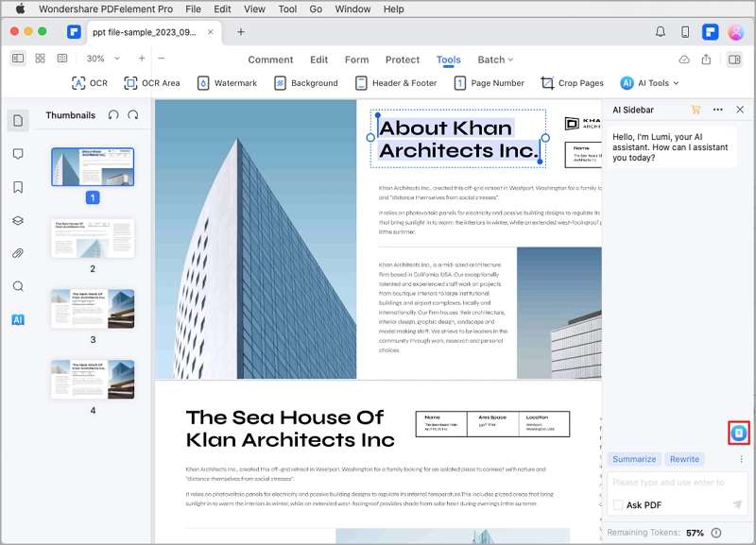Viewport: 756px width, 545px height.
Task: Rotate thumbnails counterclockwise
Action: [113, 114]
